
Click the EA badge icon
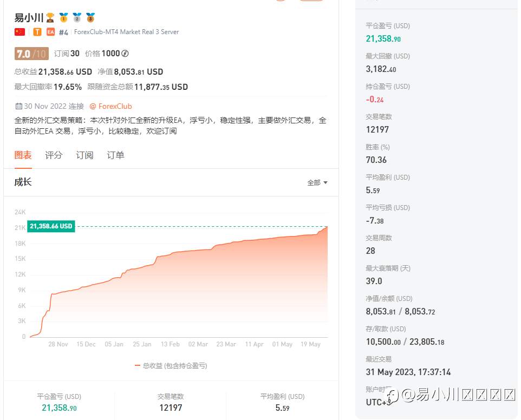click(50, 32)
